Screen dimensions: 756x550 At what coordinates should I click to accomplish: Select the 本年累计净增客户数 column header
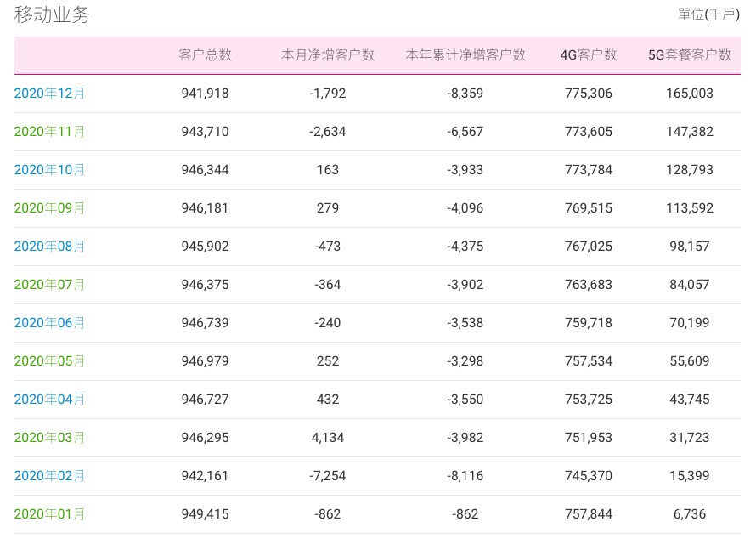pyautogui.click(x=465, y=55)
